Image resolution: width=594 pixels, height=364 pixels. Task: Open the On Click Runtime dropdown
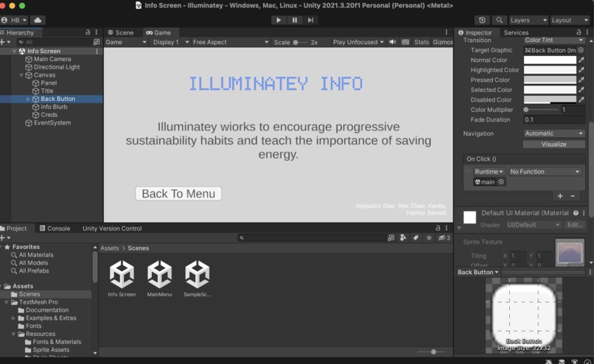tap(489, 172)
